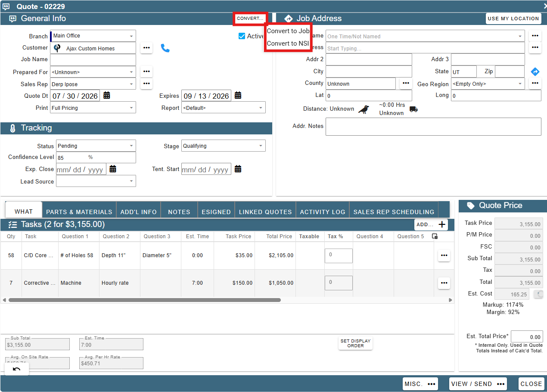Open the Sales Rep dropdown
The width and height of the screenshot is (547, 392).
93,84
